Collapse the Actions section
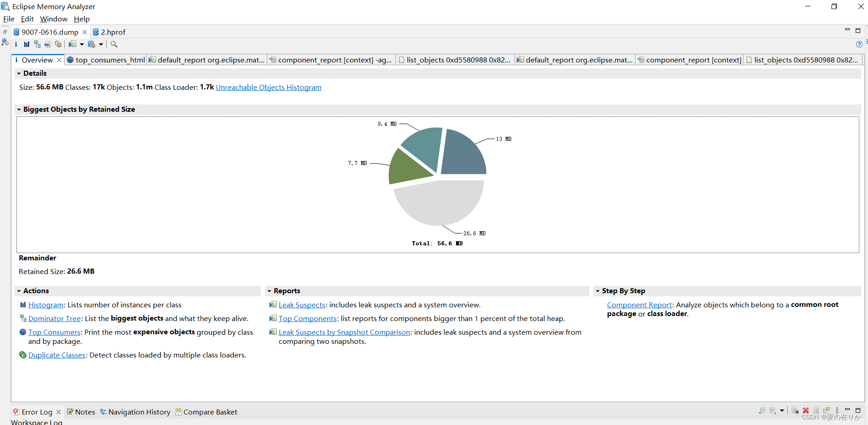Image resolution: width=868 pixels, height=425 pixels. pos(19,291)
